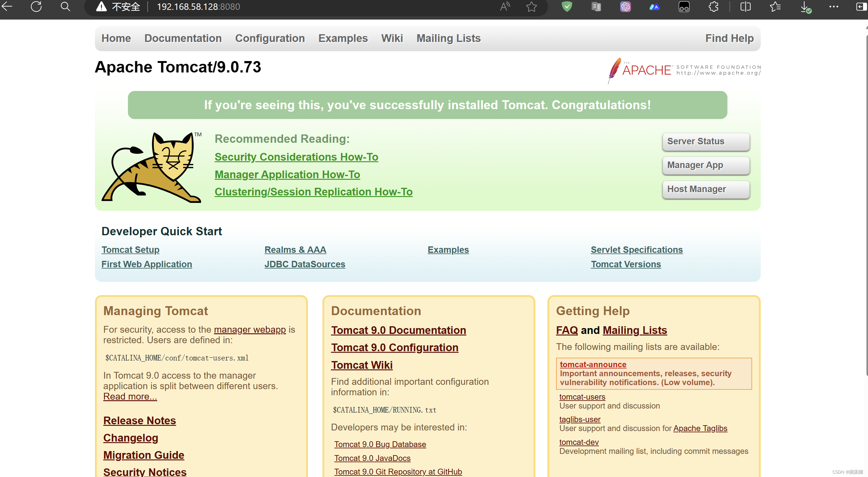This screenshot has height=477, width=868.
Task: Open the tomcat-users mailing list link
Action: (582, 397)
